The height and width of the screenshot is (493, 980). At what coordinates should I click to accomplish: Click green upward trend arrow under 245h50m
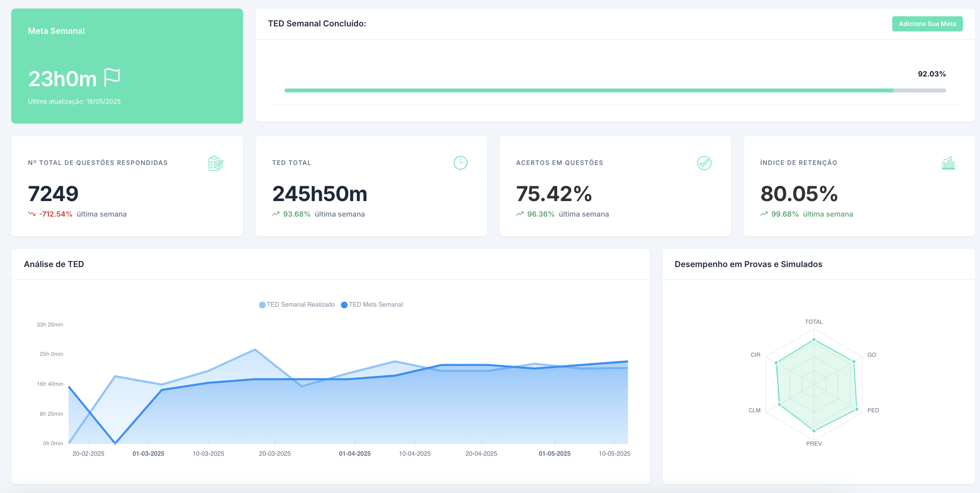coord(276,214)
